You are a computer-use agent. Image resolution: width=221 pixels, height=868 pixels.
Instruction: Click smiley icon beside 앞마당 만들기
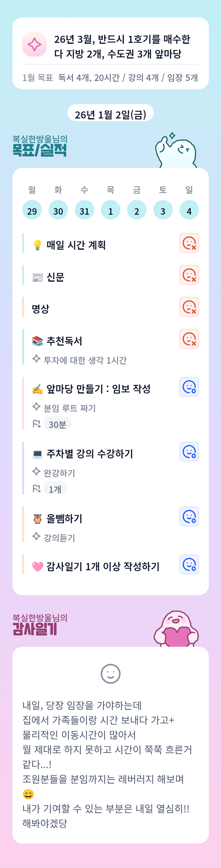pyautogui.click(x=189, y=387)
